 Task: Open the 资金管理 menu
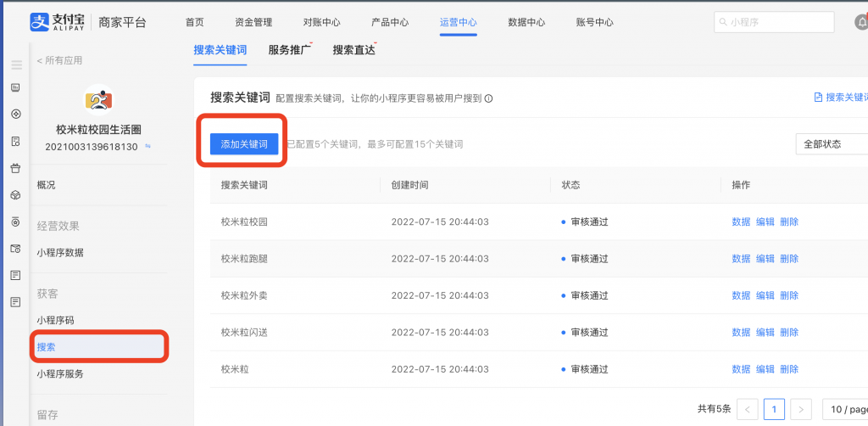[253, 23]
